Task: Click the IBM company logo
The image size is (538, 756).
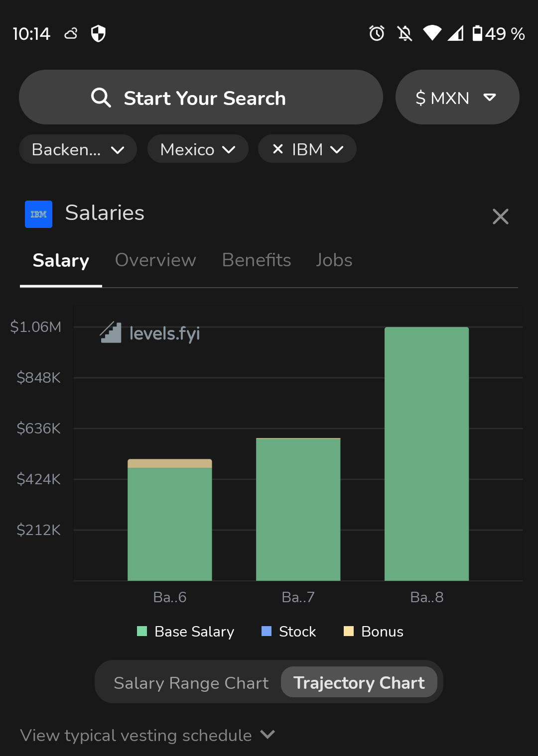Action: click(x=39, y=214)
